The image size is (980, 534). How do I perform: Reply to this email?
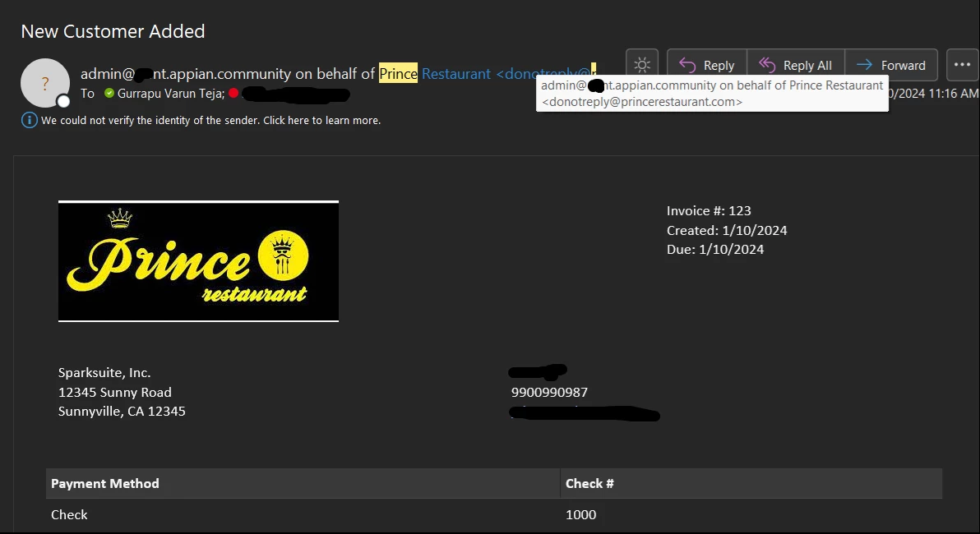pyautogui.click(x=707, y=65)
